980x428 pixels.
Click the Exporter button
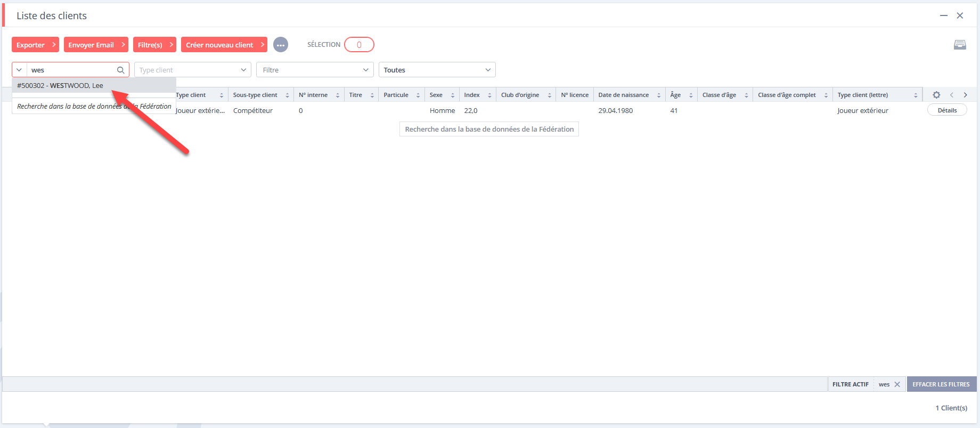[35, 45]
